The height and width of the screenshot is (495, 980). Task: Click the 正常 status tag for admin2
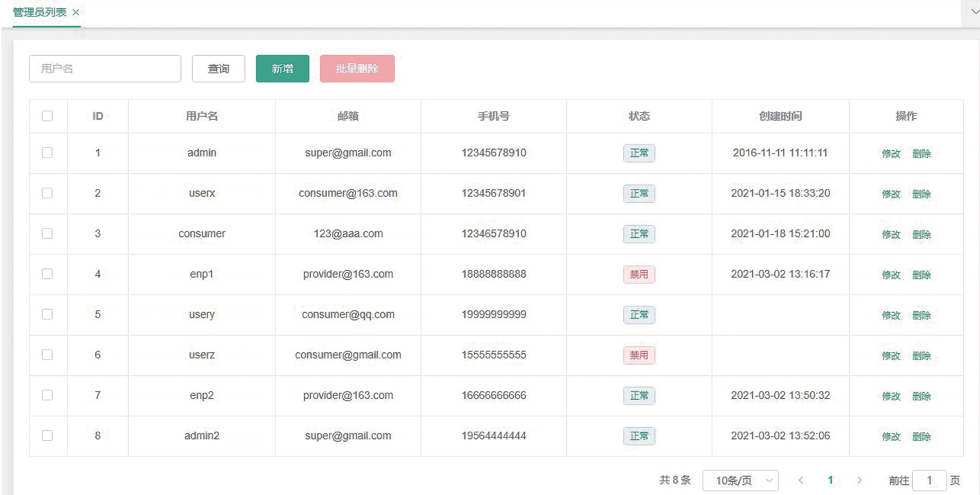[639, 436]
